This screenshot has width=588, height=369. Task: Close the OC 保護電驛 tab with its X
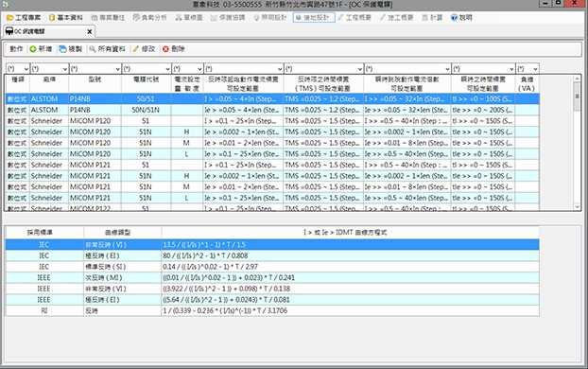click(x=90, y=32)
